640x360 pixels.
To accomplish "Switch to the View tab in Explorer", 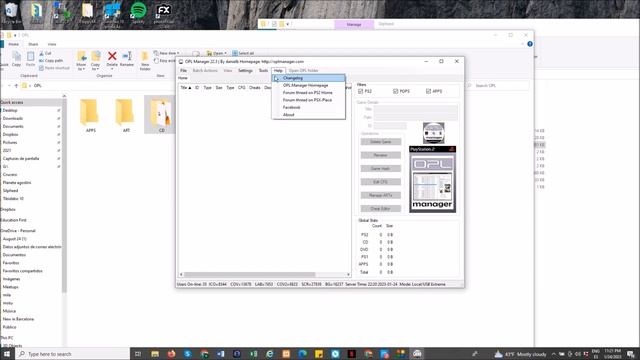I will click(52, 44).
